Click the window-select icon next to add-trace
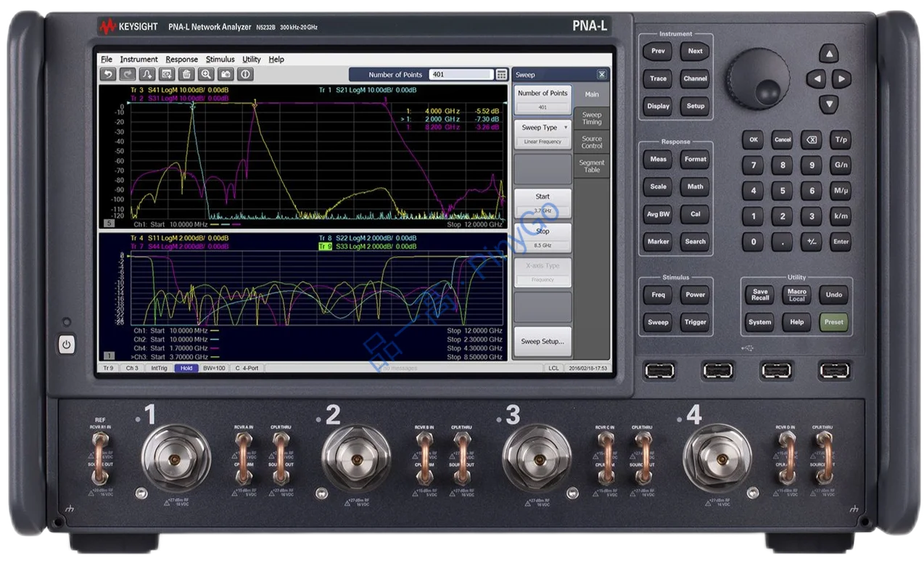 (167, 74)
